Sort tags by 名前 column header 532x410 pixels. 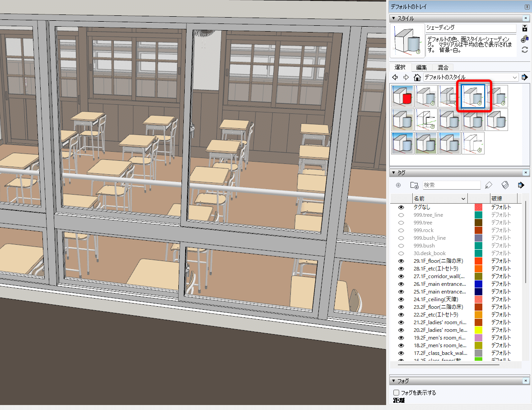click(x=439, y=198)
